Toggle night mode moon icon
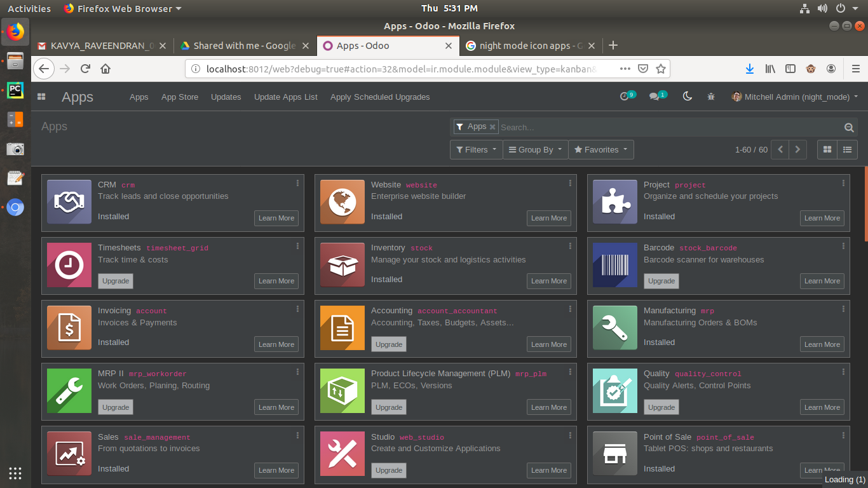 tap(687, 97)
